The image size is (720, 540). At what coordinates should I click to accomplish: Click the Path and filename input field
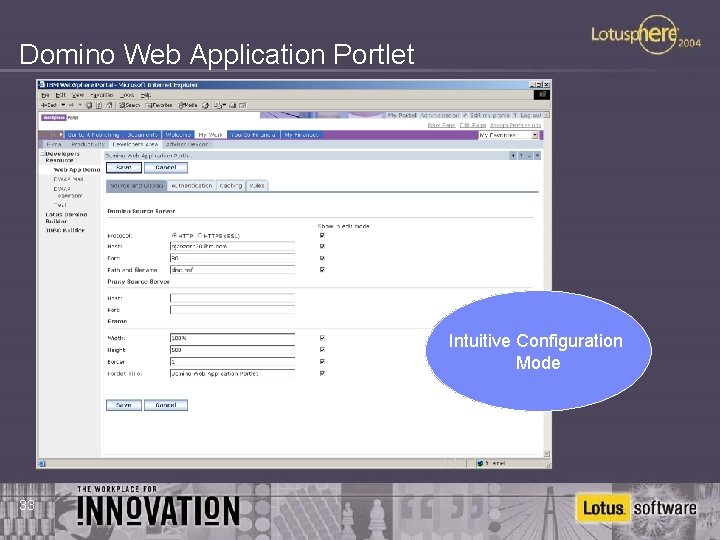click(x=232, y=270)
